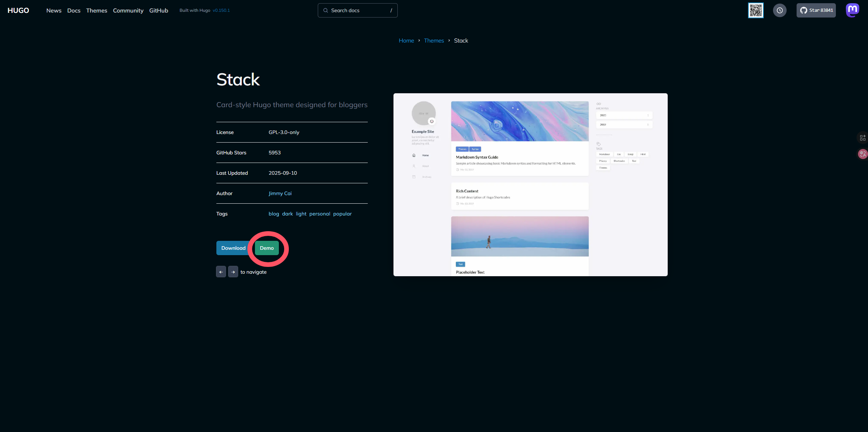The height and width of the screenshot is (432, 868).
Task: Click the Mastodon icon in header
Action: click(852, 10)
